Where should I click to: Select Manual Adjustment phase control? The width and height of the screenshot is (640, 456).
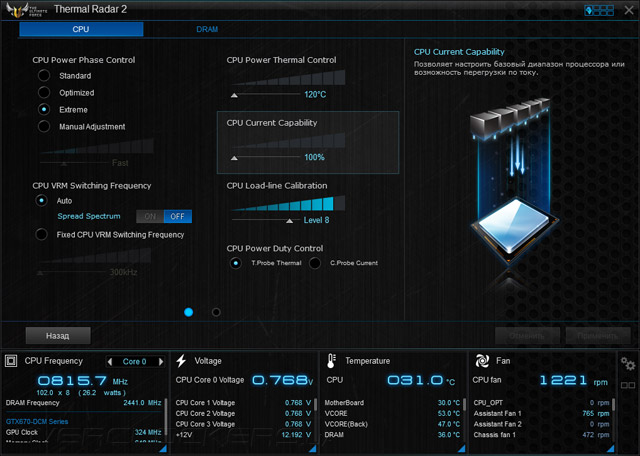(x=44, y=126)
